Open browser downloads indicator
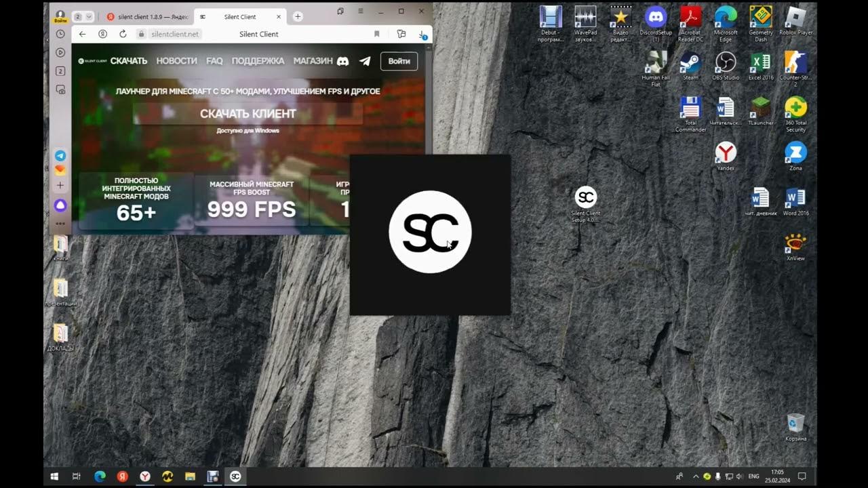The width and height of the screenshot is (868, 488). pyautogui.click(x=422, y=34)
